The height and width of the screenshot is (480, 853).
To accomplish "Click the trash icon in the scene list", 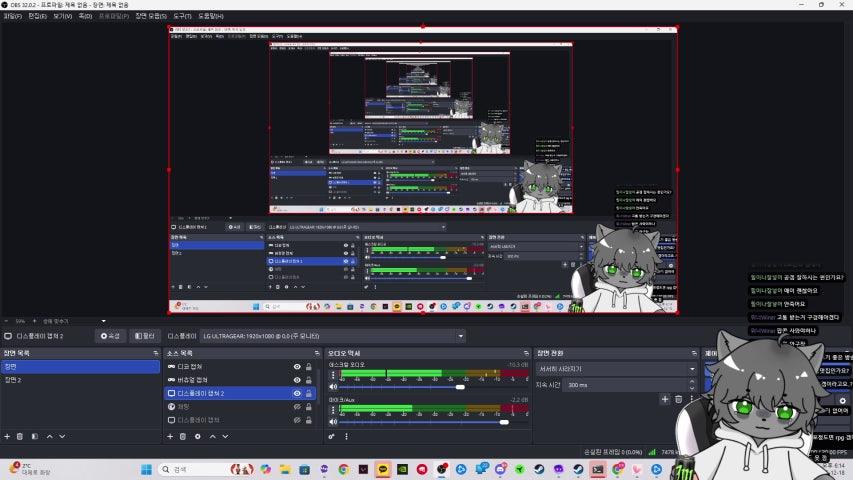I will [21, 436].
